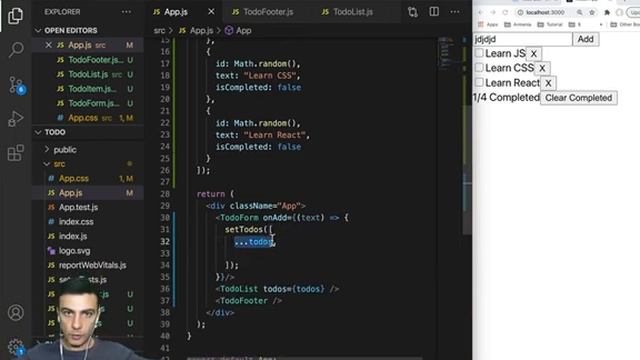This screenshot has height=360, width=640.
Task: Click the Apps bookmarks bar item
Action: point(488,24)
